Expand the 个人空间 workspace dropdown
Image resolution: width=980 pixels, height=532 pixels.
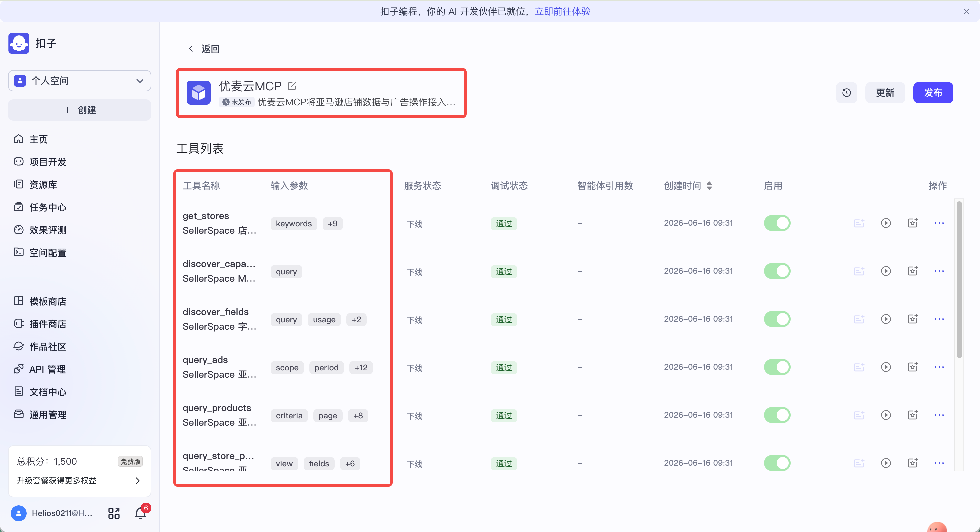[x=80, y=81]
